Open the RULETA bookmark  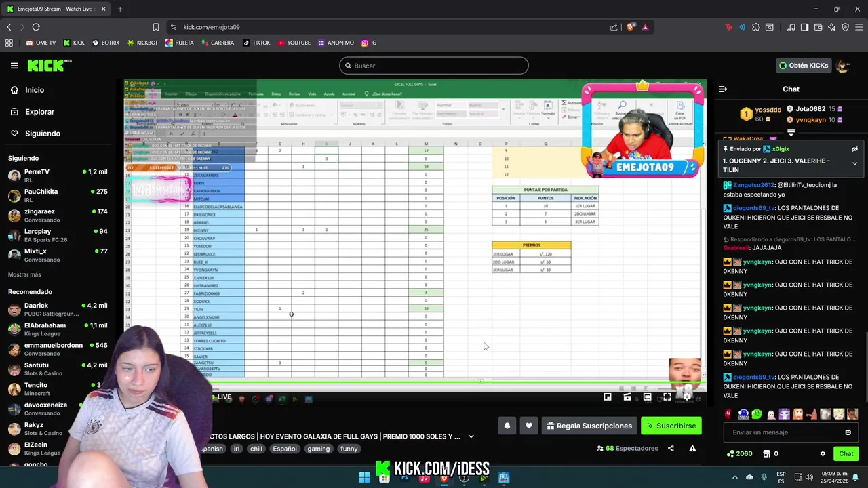click(x=180, y=43)
